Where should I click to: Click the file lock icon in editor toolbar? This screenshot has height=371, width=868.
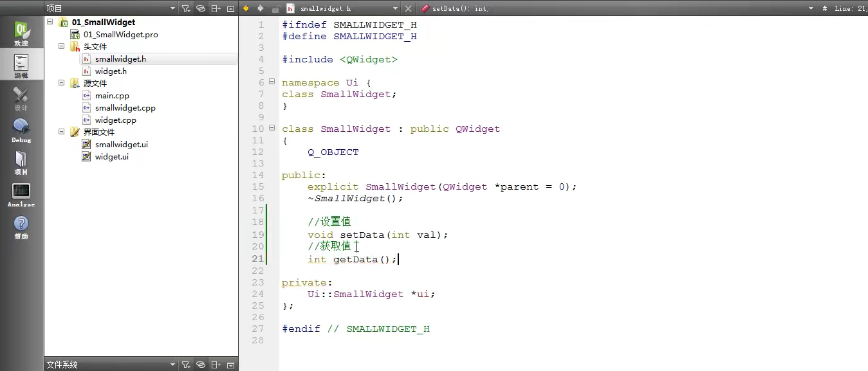pos(275,8)
